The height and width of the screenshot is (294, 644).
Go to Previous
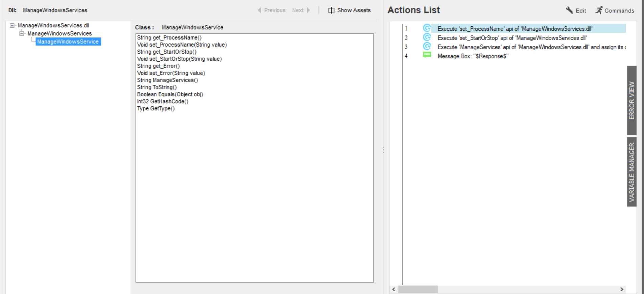[271, 10]
